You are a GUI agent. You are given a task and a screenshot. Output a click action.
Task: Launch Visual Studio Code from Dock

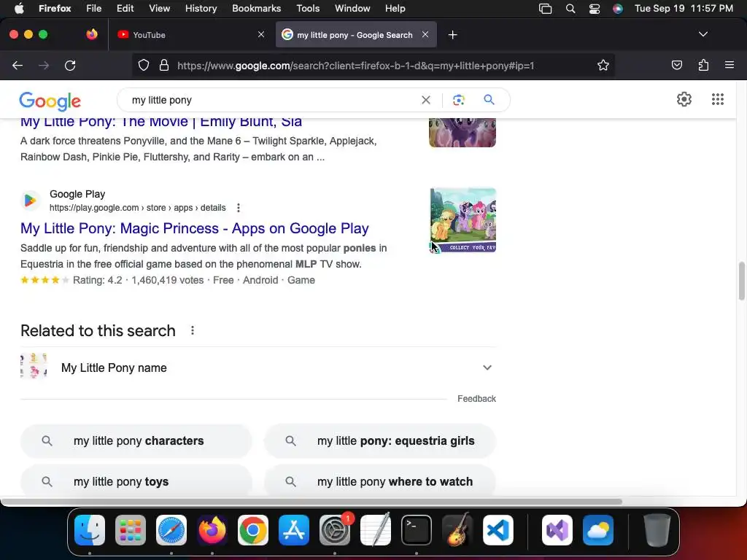coord(498,530)
